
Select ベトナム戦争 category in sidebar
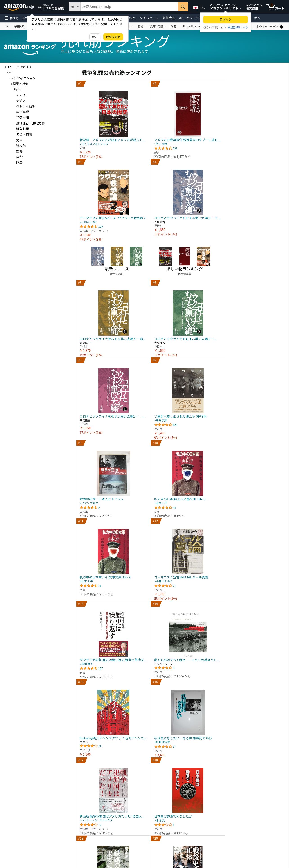coord(26,107)
